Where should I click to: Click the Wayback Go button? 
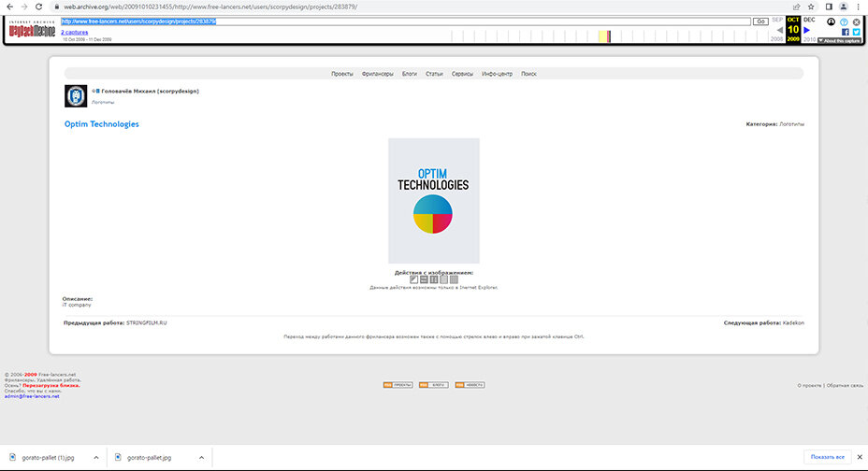tap(760, 21)
